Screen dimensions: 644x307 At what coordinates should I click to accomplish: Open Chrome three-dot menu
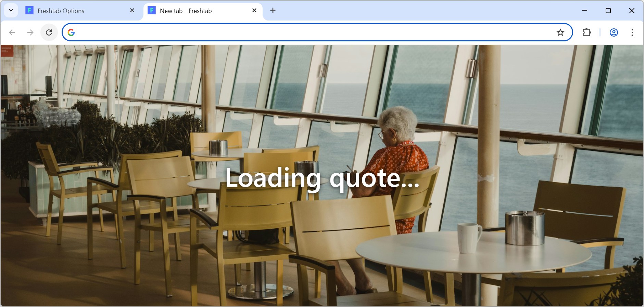[632, 32]
